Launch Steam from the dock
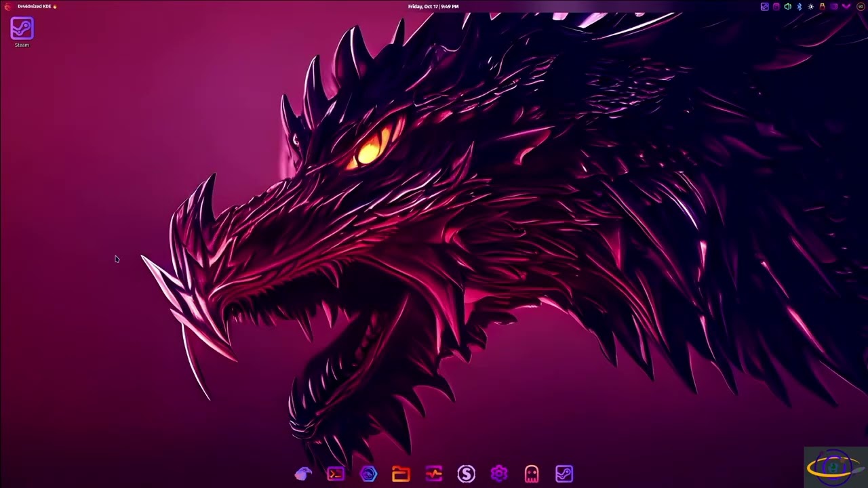Viewport: 868px width, 488px height. click(564, 474)
